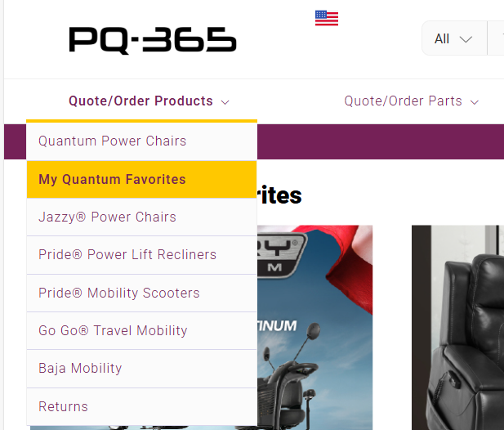Screen dimensions: 504x430
Task: Expand the Quote/Order Parts menu arrow
Action: (x=475, y=102)
